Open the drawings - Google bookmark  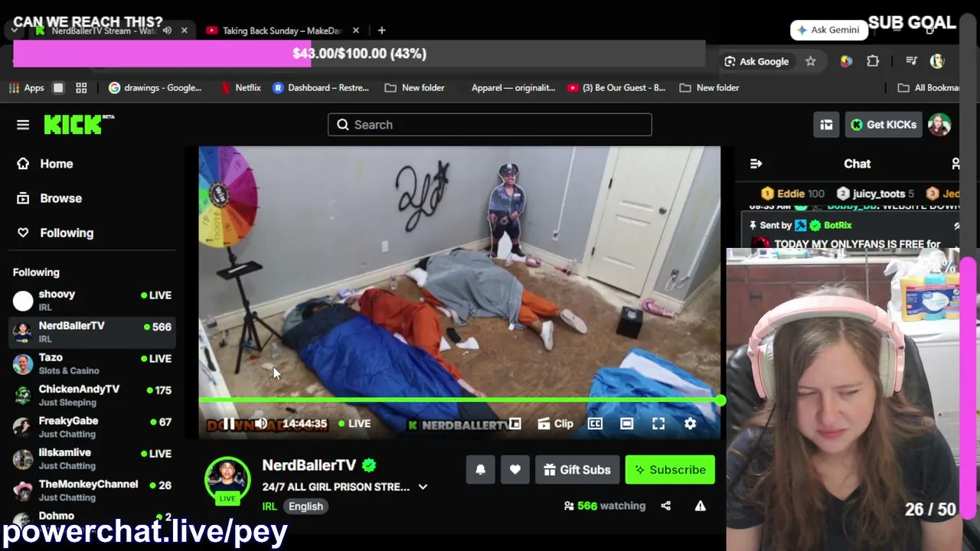tap(155, 88)
